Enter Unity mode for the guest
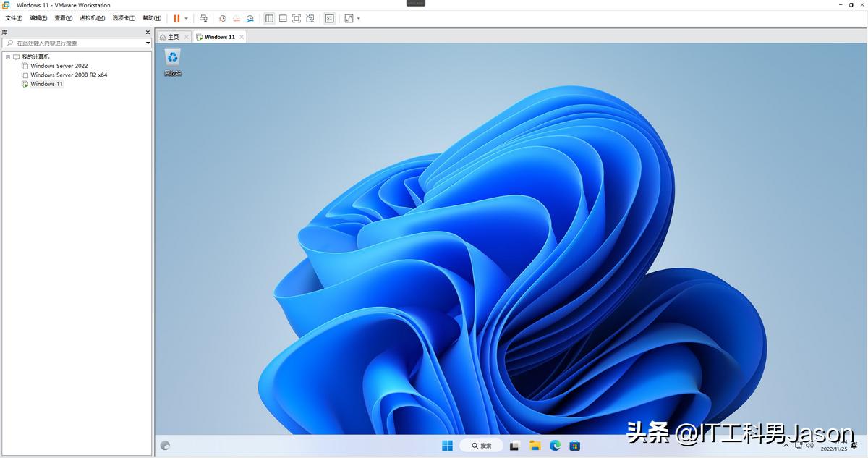868x458 pixels. point(310,18)
